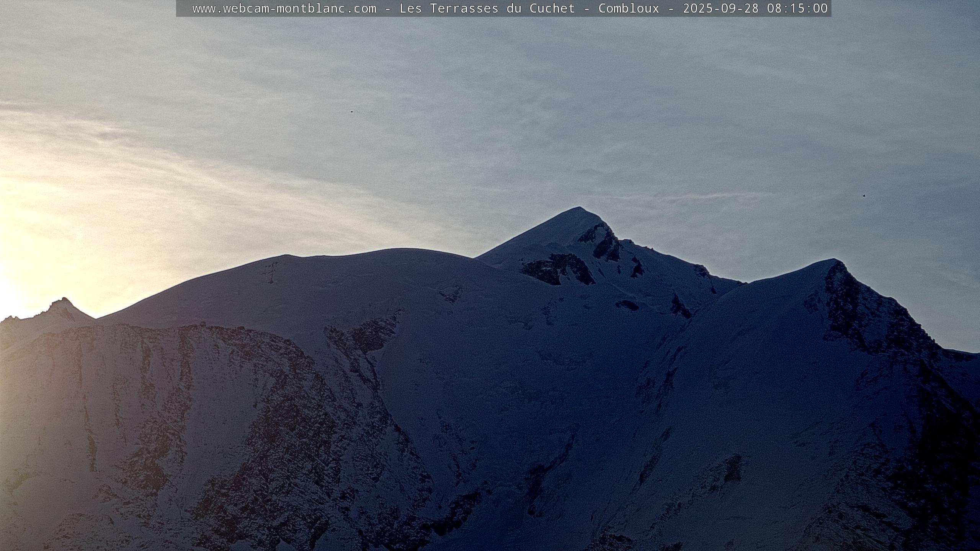Viewport: 980px width, 551px height.
Task: Click the dark speck in right-side sky
Action: tap(864, 196)
